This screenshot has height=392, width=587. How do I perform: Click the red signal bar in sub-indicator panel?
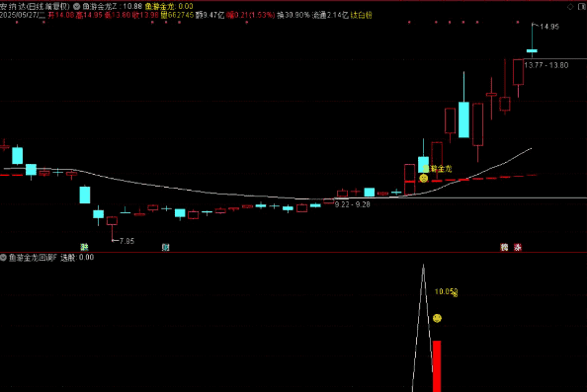click(x=437, y=366)
